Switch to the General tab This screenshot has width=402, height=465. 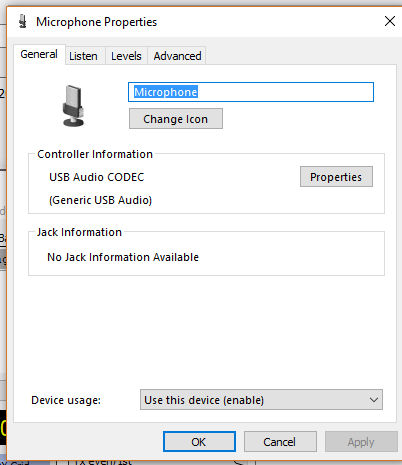click(39, 54)
